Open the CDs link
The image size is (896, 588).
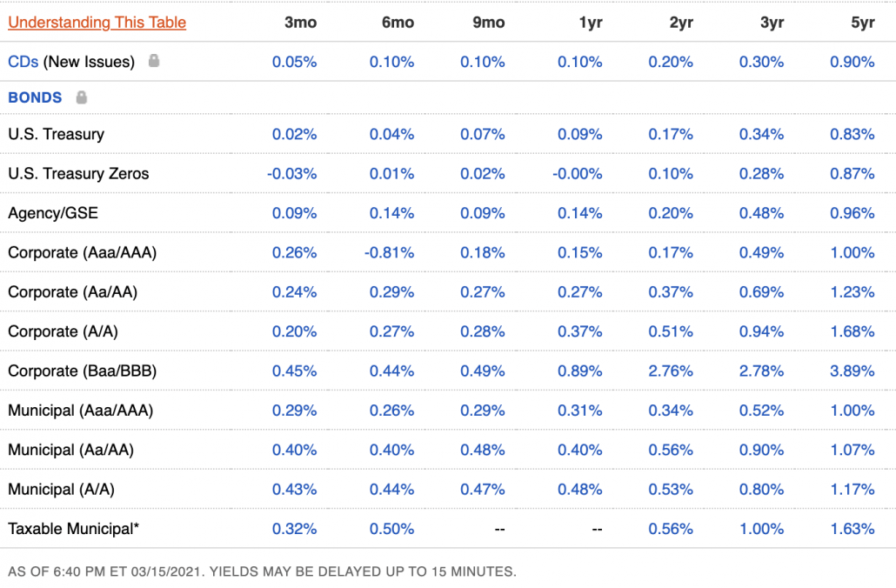pos(23,62)
